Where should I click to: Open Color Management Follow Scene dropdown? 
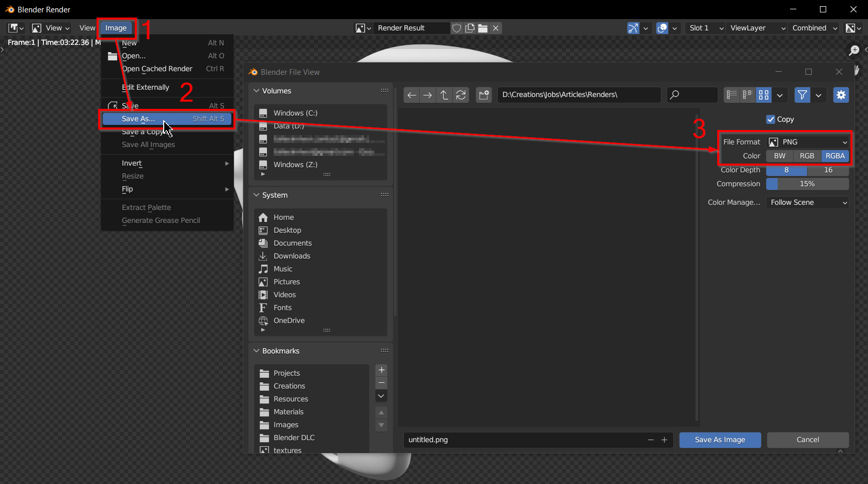click(x=808, y=202)
